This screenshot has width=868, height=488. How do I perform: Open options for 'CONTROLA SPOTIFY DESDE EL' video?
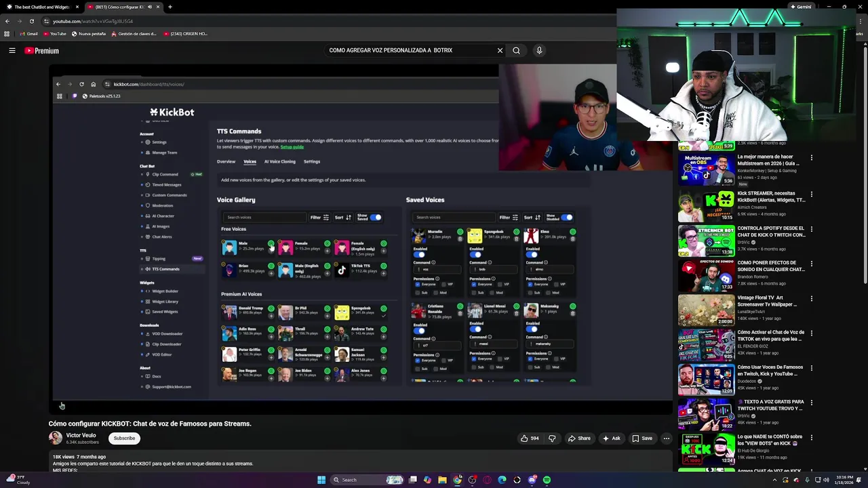811,229
